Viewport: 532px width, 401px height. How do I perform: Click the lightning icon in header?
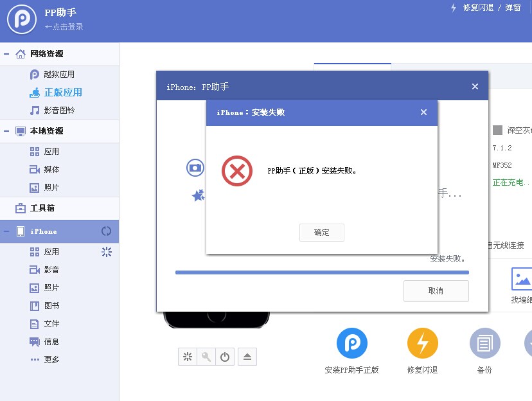pyautogui.click(x=454, y=8)
